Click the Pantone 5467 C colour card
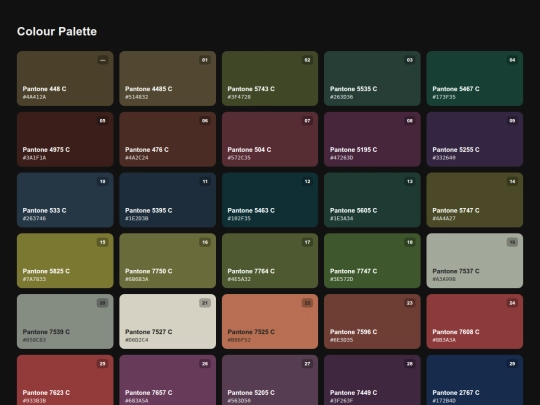This screenshot has height=405, width=540. coord(475,79)
